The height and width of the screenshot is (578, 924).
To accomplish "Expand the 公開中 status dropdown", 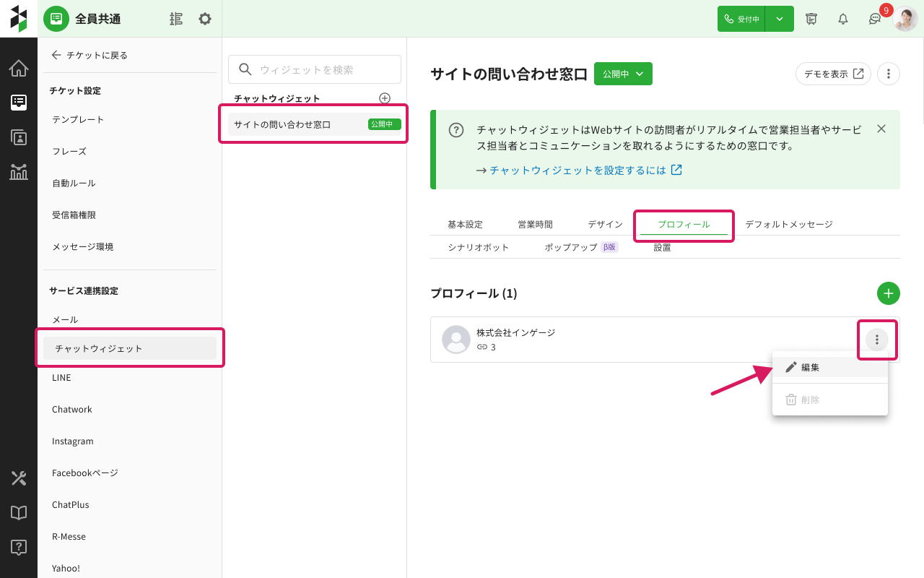I will [x=623, y=74].
